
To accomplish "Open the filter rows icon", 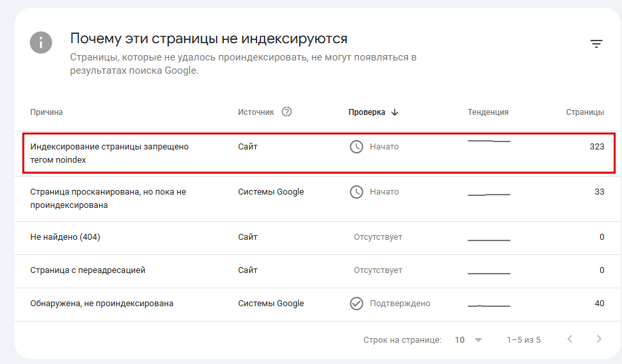I will coord(596,44).
